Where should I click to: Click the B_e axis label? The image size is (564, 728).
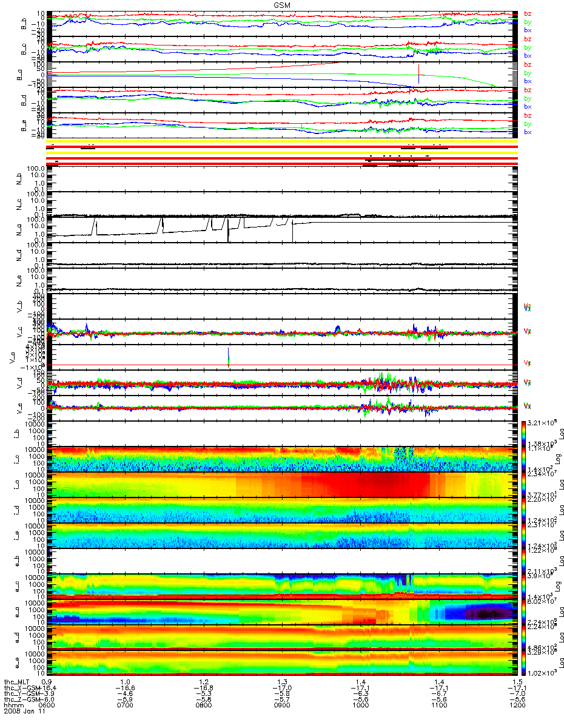coord(24,126)
